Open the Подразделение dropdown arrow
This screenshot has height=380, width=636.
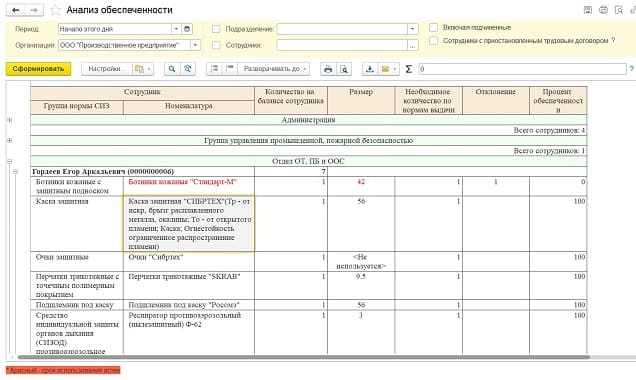(413, 29)
